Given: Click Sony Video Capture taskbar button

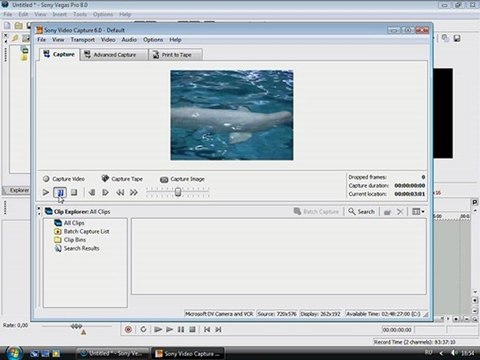Looking at the screenshot, I should point(188,353).
